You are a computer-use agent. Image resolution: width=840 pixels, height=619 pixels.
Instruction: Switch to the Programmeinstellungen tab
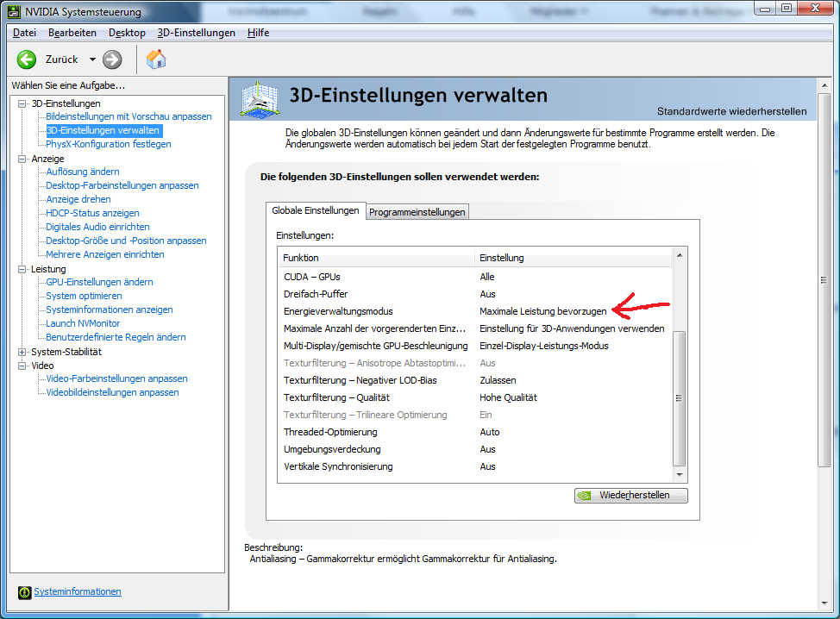point(417,212)
